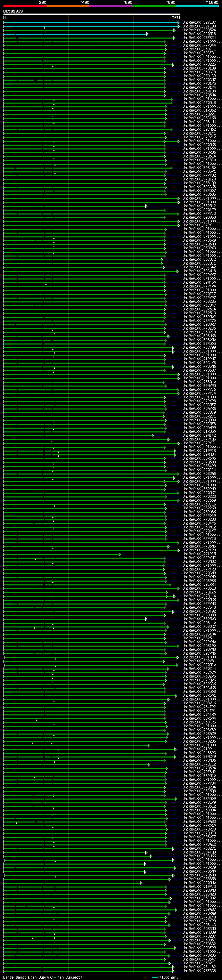Click the short green alignment bar of UniRef100_Q71RI5

[x=62, y=554]
